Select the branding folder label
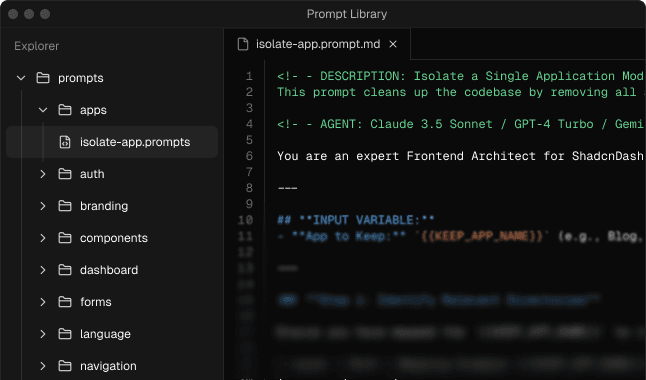The height and width of the screenshot is (380, 646). (104, 206)
